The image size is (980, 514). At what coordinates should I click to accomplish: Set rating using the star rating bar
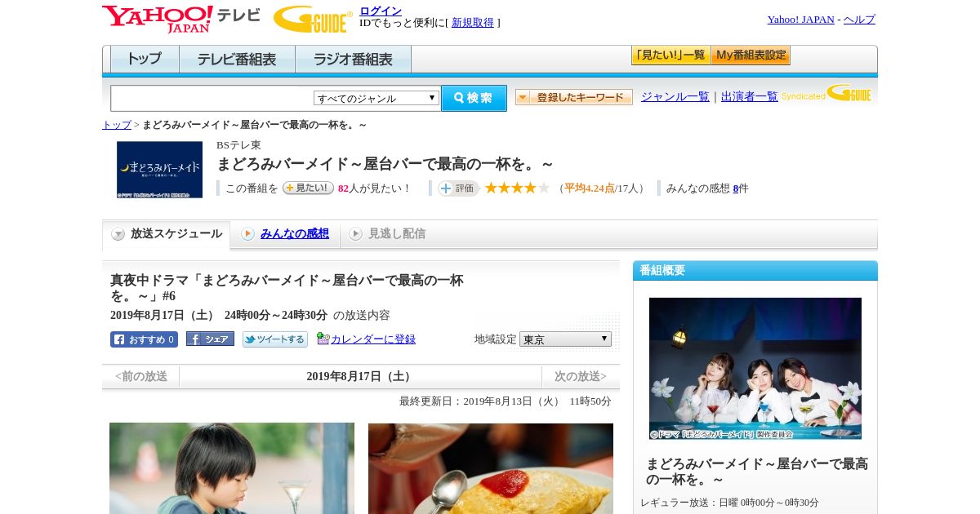click(517, 188)
